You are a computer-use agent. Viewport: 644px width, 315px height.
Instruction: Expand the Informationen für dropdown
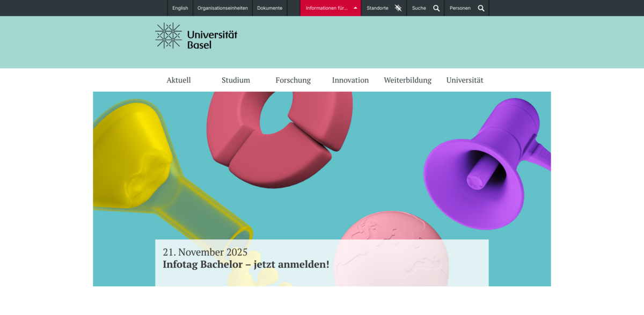point(331,8)
